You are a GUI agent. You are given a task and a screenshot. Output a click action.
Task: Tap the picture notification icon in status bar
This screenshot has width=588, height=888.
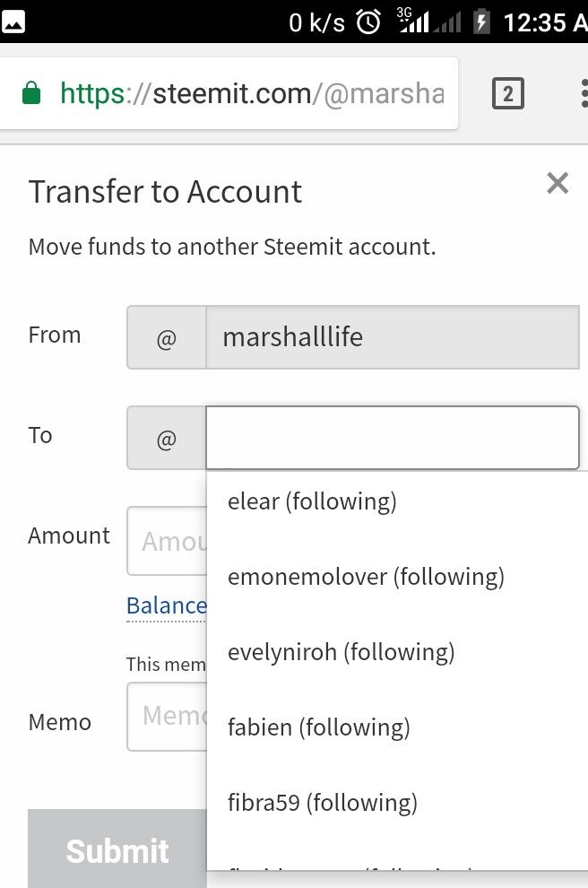point(13,22)
